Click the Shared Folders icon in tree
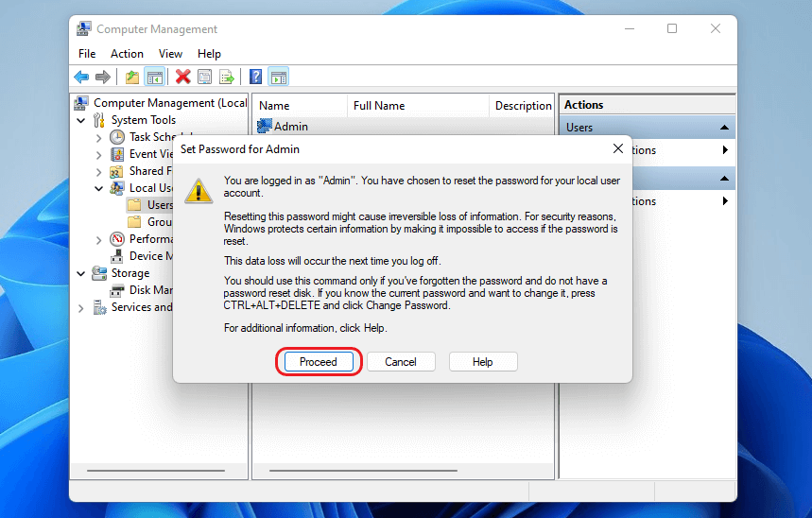This screenshot has height=518, width=812. pyautogui.click(x=116, y=171)
